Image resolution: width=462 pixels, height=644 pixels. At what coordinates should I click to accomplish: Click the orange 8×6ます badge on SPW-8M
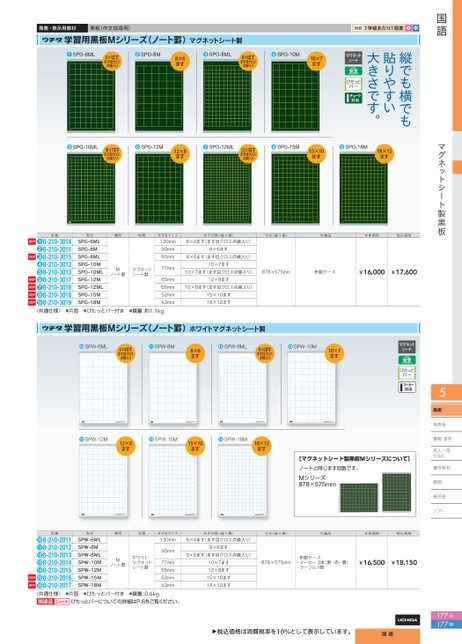(195, 353)
